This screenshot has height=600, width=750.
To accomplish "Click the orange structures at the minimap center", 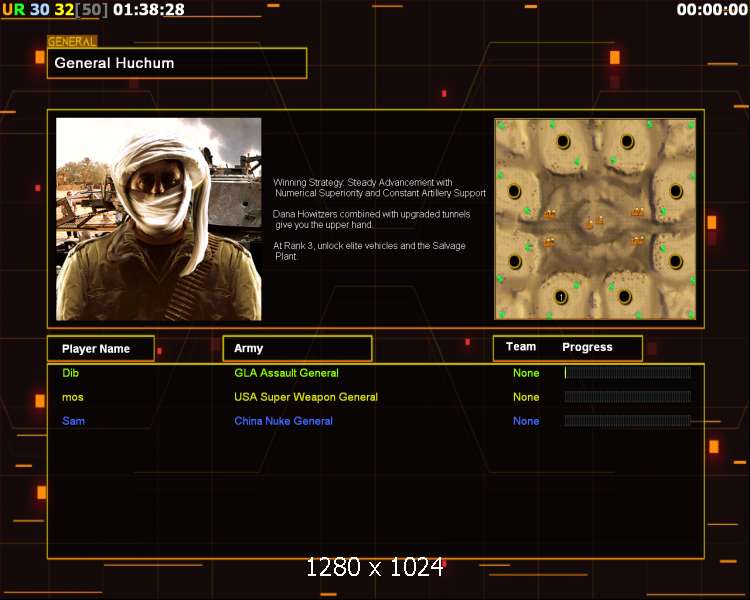I will [x=594, y=222].
